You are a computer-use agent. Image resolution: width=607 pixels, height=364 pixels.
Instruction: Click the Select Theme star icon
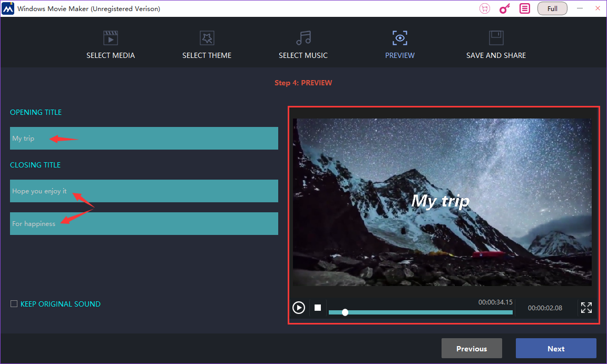(207, 38)
